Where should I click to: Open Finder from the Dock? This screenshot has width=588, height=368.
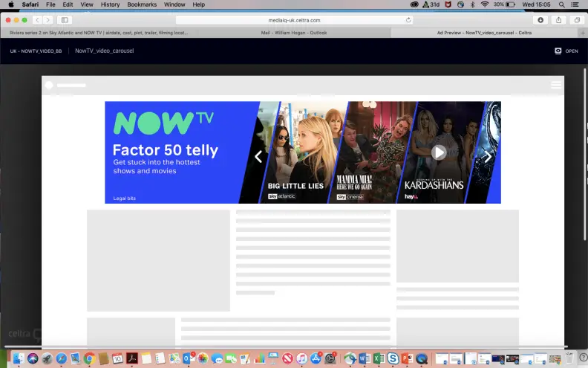point(18,358)
